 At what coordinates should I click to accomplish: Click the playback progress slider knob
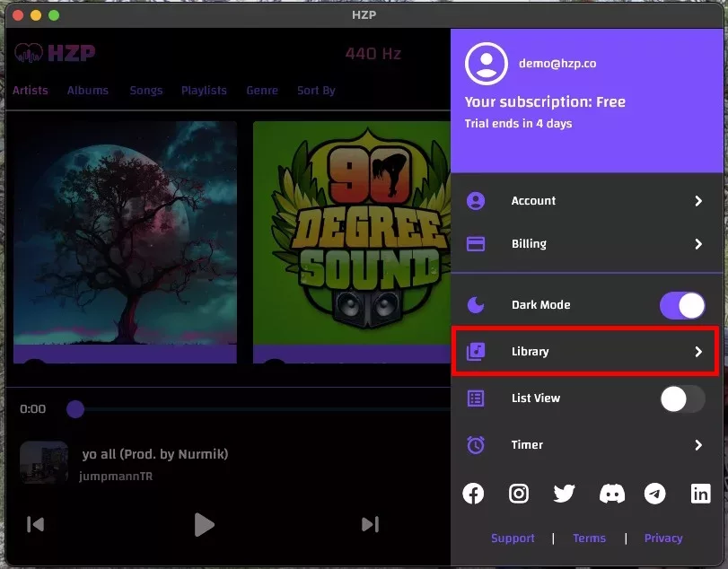click(75, 409)
